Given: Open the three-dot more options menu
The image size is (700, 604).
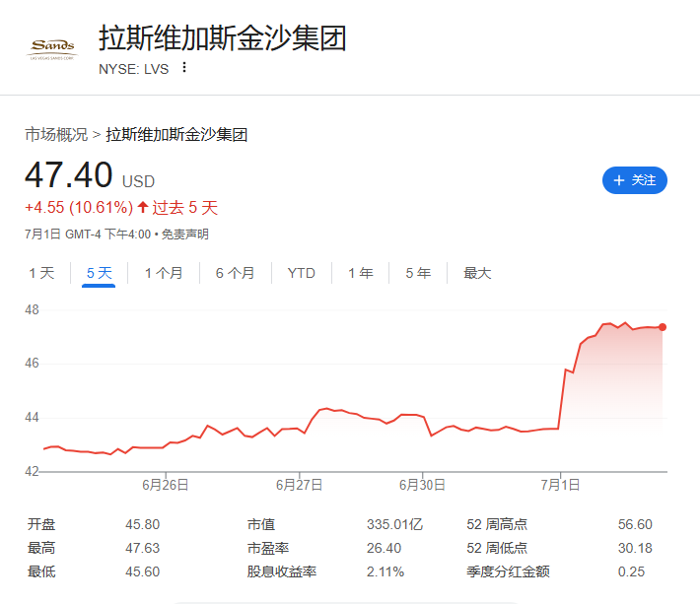Looking at the screenshot, I should [184, 68].
